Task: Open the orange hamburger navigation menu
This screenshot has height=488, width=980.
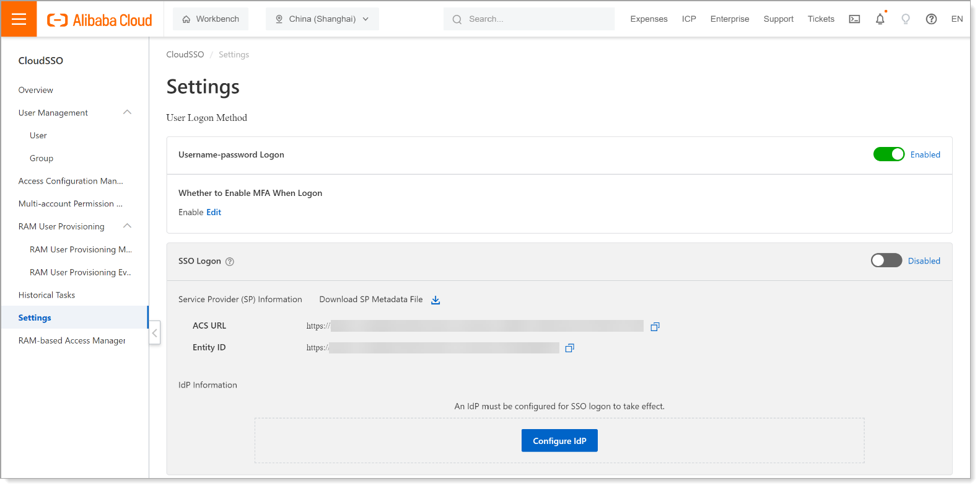Action: [x=19, y=19]
